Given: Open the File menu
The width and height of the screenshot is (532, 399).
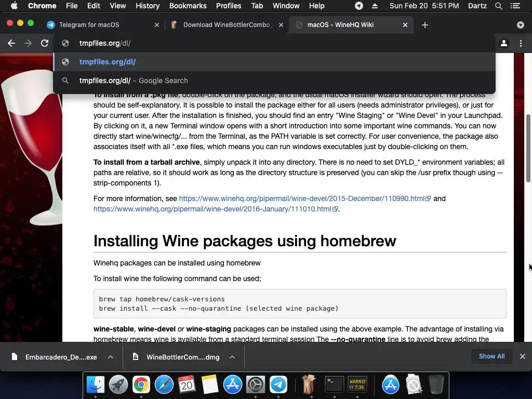Looking at the screenshot, I should (72, 6).
